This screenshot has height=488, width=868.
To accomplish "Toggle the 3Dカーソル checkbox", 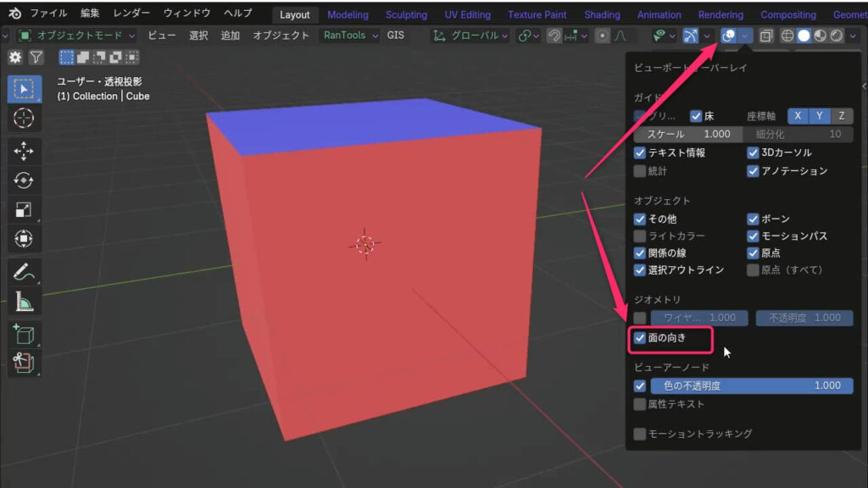I will [753, 152].
